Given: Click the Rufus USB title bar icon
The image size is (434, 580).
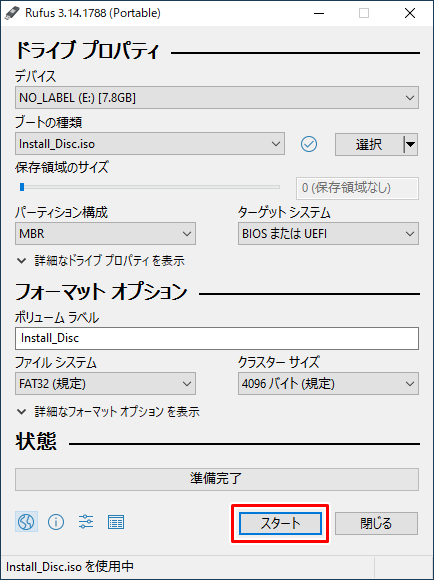Looking at the screenshot, I should 12,13.
